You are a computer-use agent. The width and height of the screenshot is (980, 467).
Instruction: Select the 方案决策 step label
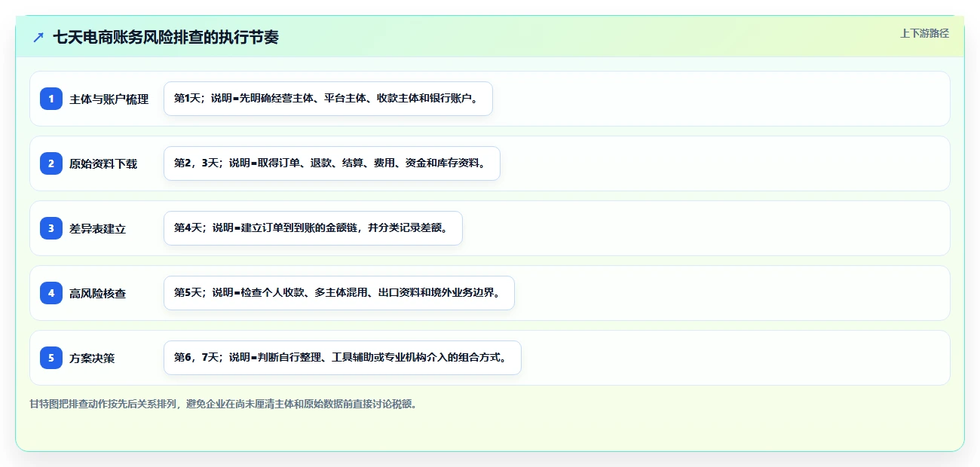[92, 358]
